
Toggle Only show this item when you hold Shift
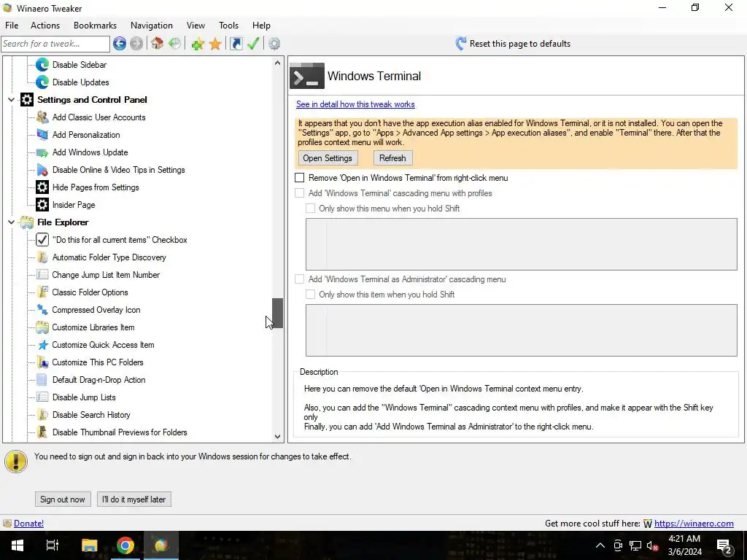tap(310, 295)
